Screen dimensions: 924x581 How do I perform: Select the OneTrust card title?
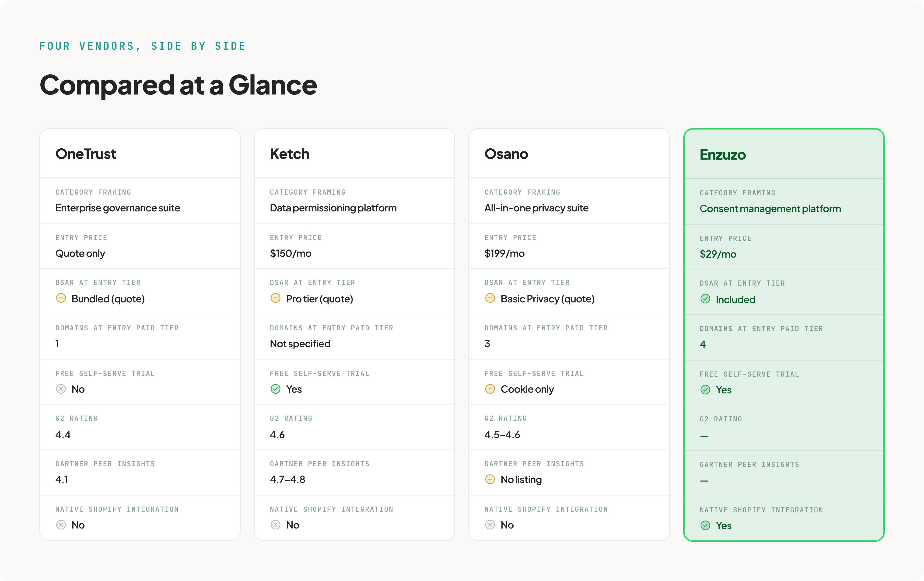point(86,154)
